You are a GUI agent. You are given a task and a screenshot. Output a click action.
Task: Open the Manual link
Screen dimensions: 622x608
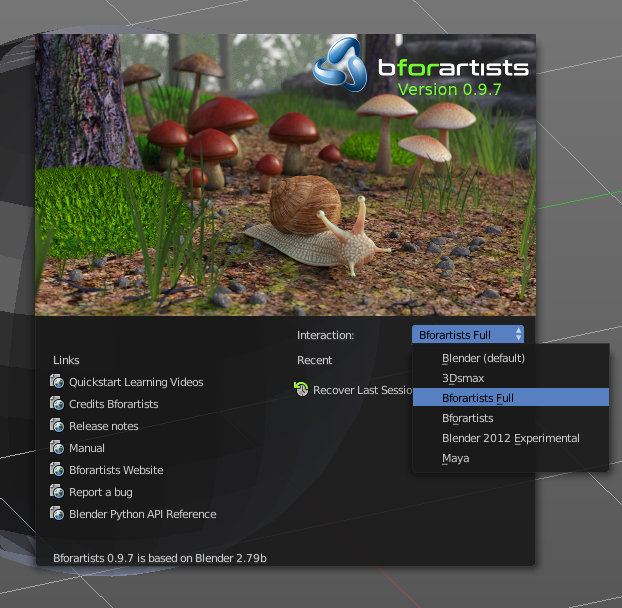[x=87, y=448]
